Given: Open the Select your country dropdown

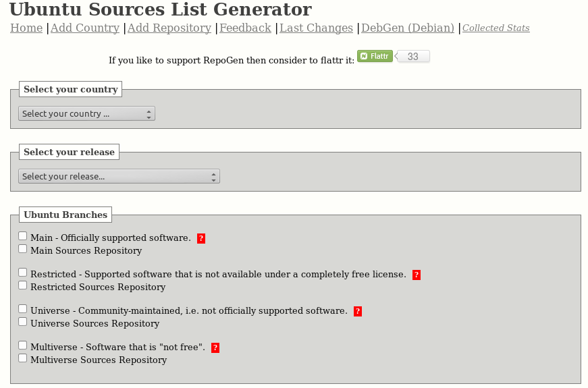Looking at the screenshot, I should pos(86,113).
